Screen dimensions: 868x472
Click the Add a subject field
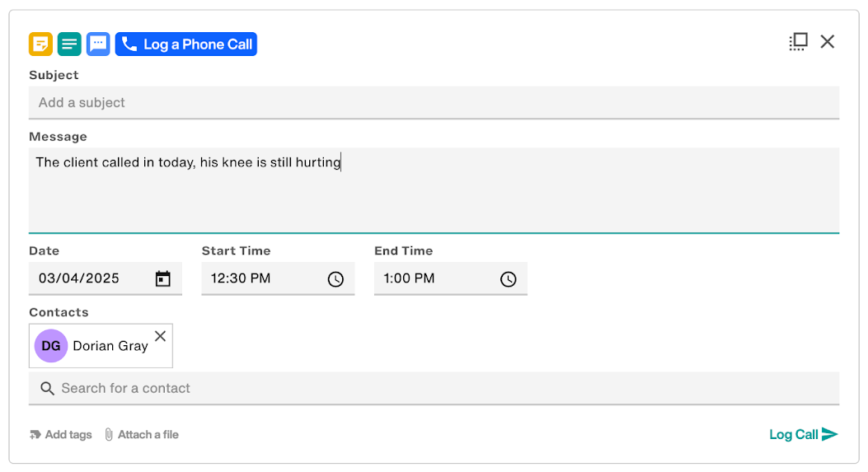tap(434, 102)
